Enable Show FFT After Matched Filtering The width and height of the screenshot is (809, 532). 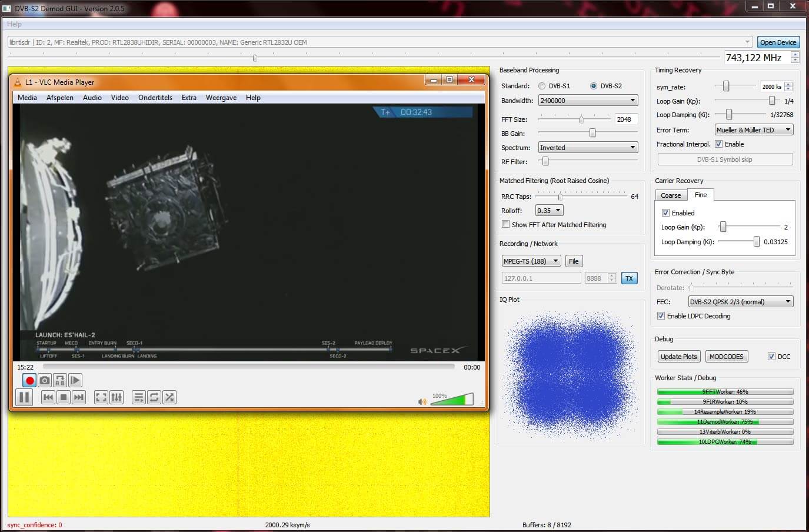pyautogui.click(x=505, y=224)
